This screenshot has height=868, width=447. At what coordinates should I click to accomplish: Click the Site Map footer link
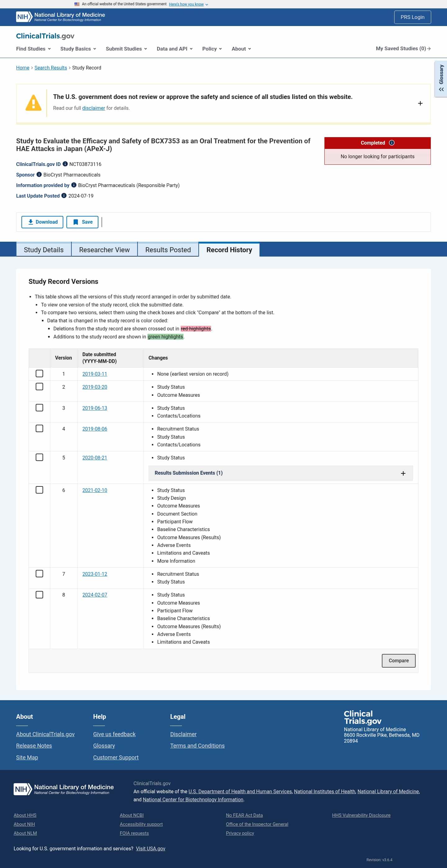coord(27,758)
